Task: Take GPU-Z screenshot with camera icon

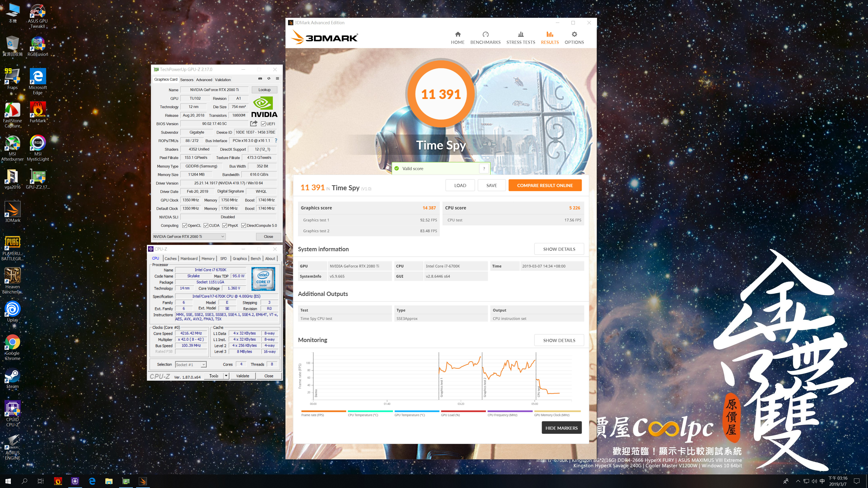Action: click(x=260, y=78)
